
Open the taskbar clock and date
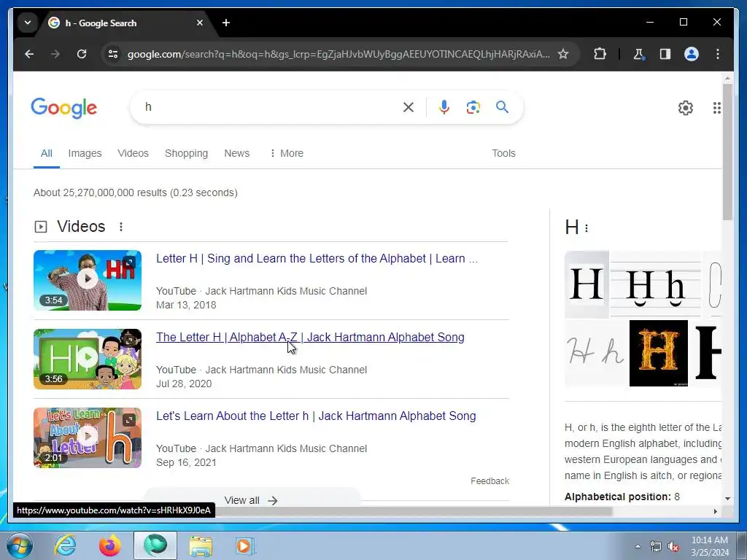click(710, 546)
